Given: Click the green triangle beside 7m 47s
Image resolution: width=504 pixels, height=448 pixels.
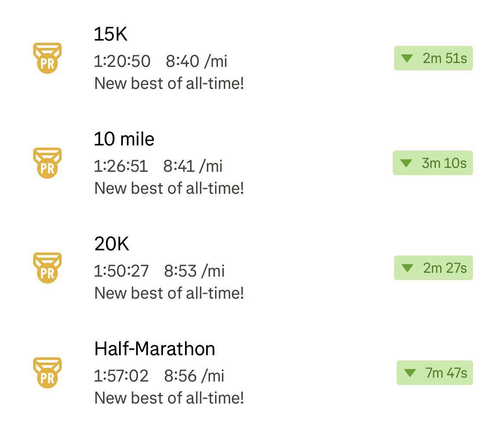Looking at the screenshot, I should pyautogui.click(x=410, y=373).
